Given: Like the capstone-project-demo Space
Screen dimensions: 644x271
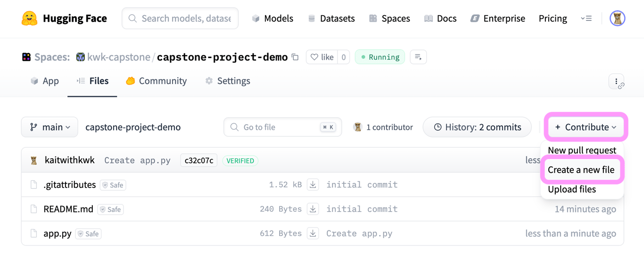Looking at the screenshot, I should (322, 57).
